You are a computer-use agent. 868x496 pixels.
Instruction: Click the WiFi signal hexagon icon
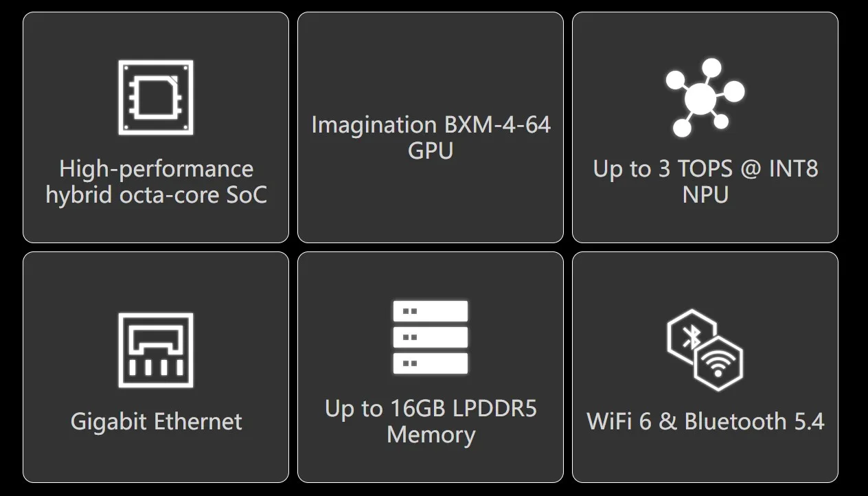coord(718,363)
